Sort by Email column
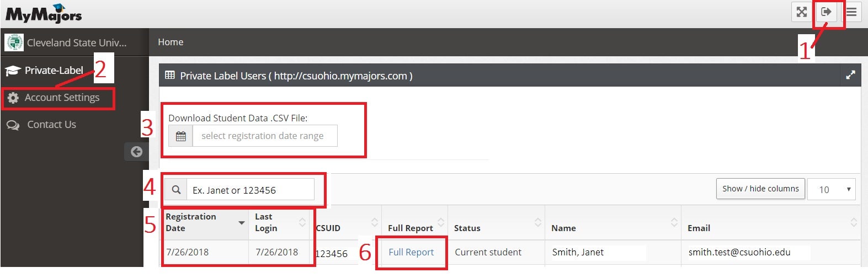 pyautogui.click(x=771, y=222)
